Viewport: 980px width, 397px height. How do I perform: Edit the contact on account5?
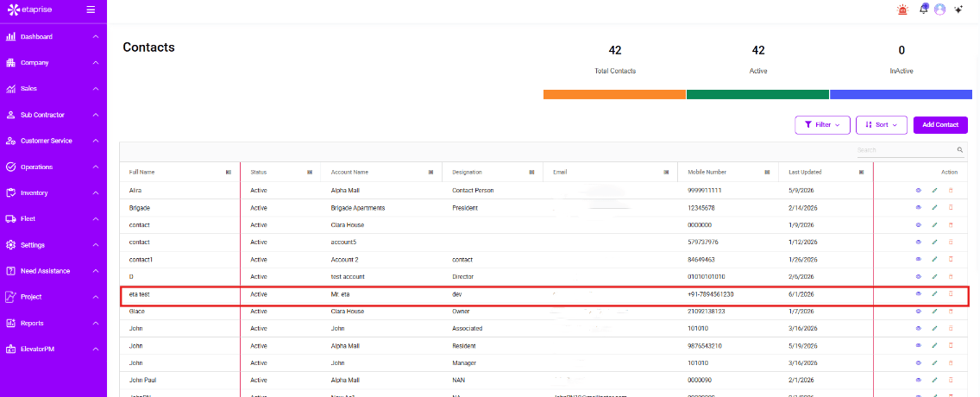pos(934,242)
